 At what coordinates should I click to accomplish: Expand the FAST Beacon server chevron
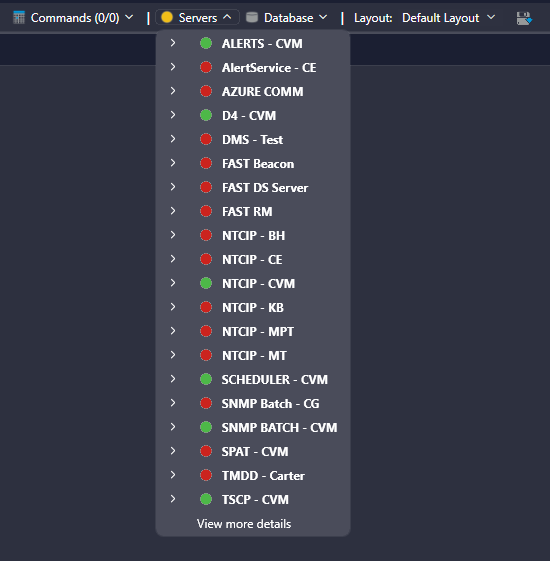[x=173, y=163]
